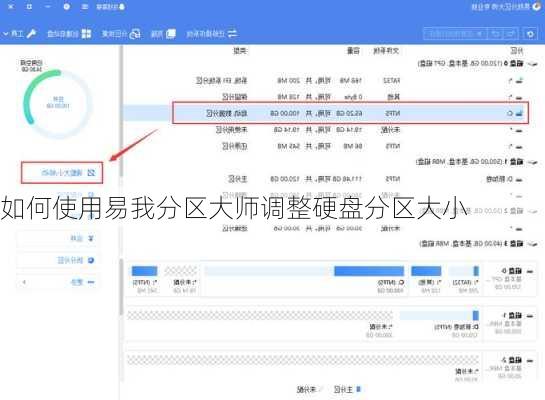Click the 容量 capacity column header
The width and height of the screenshot is (545, 400).
[353, 51]
